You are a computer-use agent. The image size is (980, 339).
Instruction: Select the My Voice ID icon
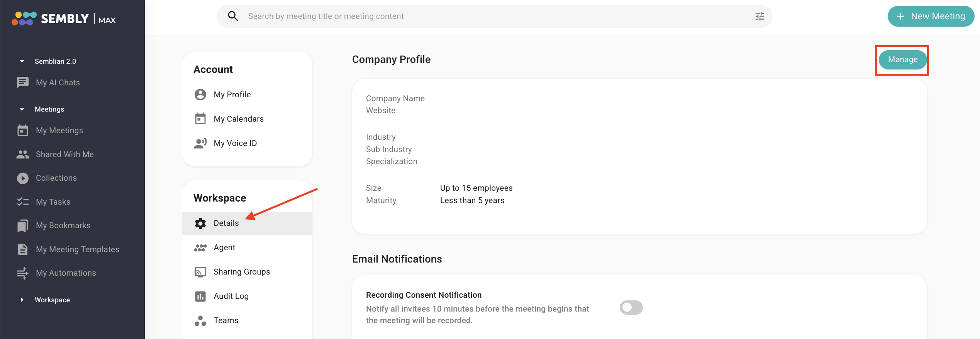pos(200,143)
